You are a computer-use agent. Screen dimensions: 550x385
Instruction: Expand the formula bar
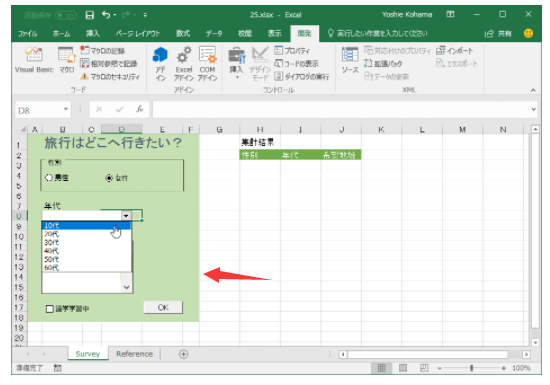pos(534,109)
